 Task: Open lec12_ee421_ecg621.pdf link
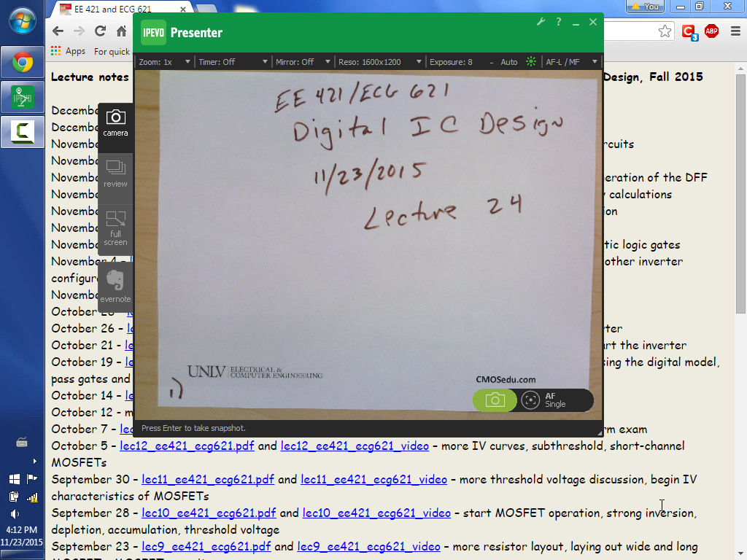[187, 446]
